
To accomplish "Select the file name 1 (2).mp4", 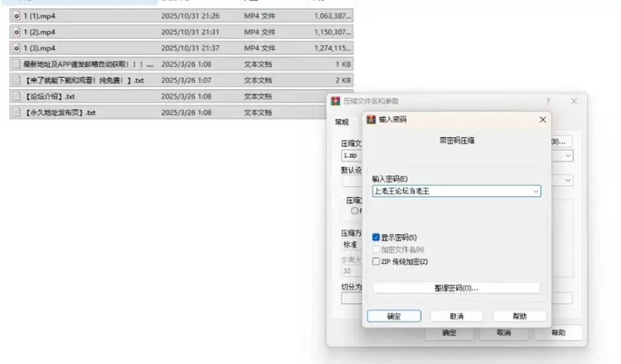I will (x=39, y=32).
